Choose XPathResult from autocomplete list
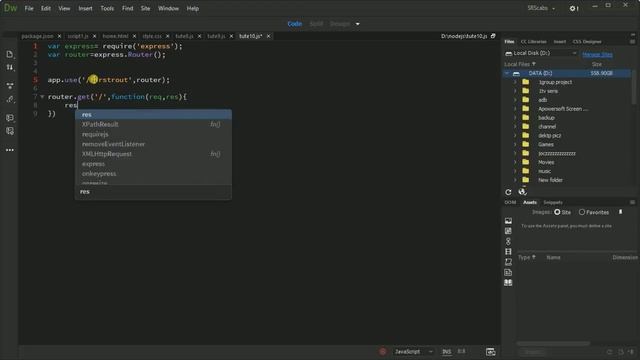Screen dimensions: 640x360 click(x=153, y=124)
